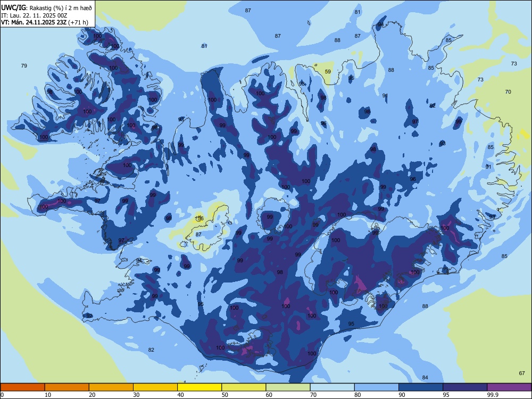Click the humidity value '82' over the sea

pyautogui.click(x=151, y=350)
